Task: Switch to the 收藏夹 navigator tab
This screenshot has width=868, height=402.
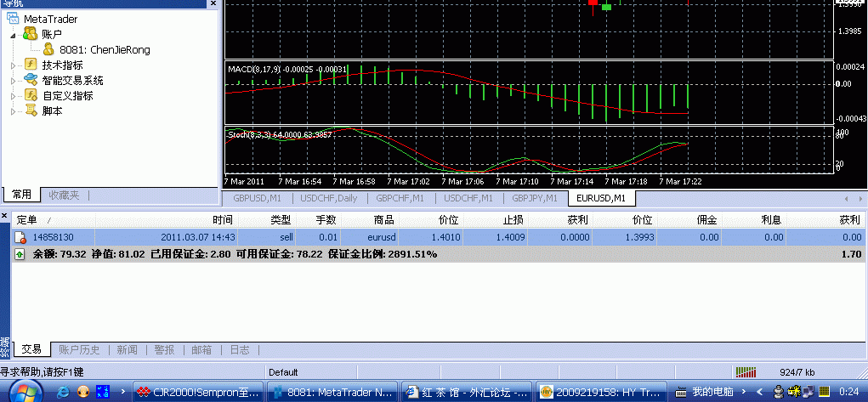Action: pyautogui.click(x=64, y=195)
